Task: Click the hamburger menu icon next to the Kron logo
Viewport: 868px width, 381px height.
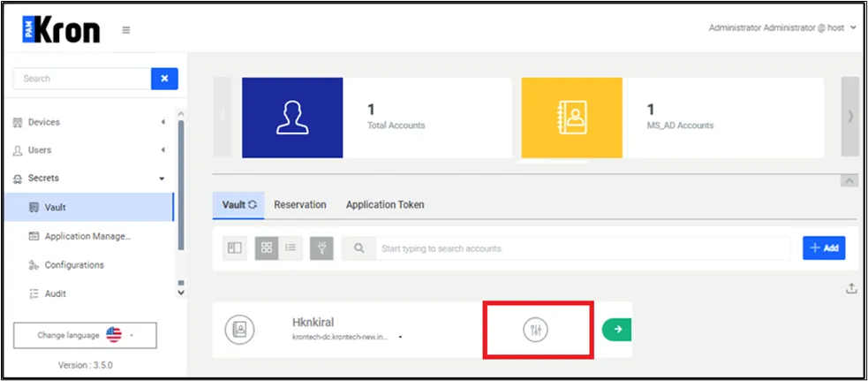Action: click(x=126, y=30)
